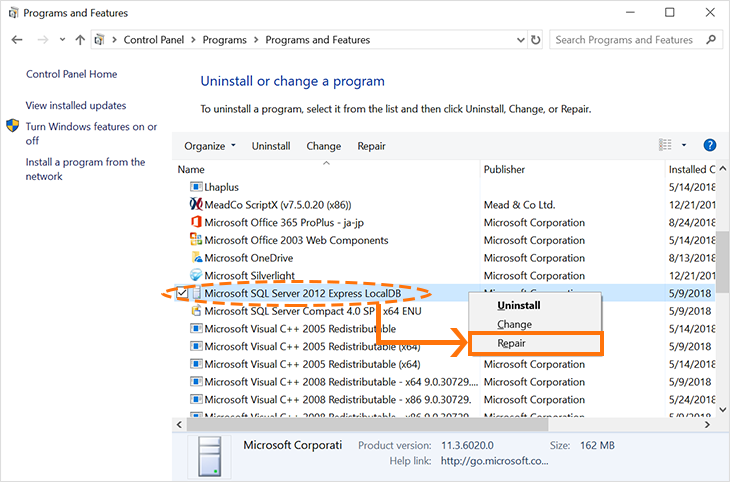The height and width of the screenshot is (482, 730).
Task: Click the Programs and Features title bar icon
Action: click(14, 13)
